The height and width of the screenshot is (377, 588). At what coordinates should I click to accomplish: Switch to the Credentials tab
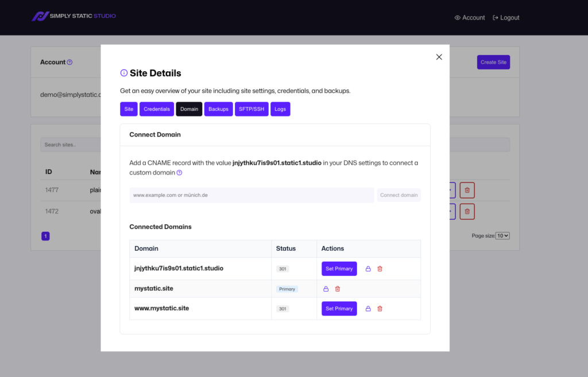click(156, 108)
